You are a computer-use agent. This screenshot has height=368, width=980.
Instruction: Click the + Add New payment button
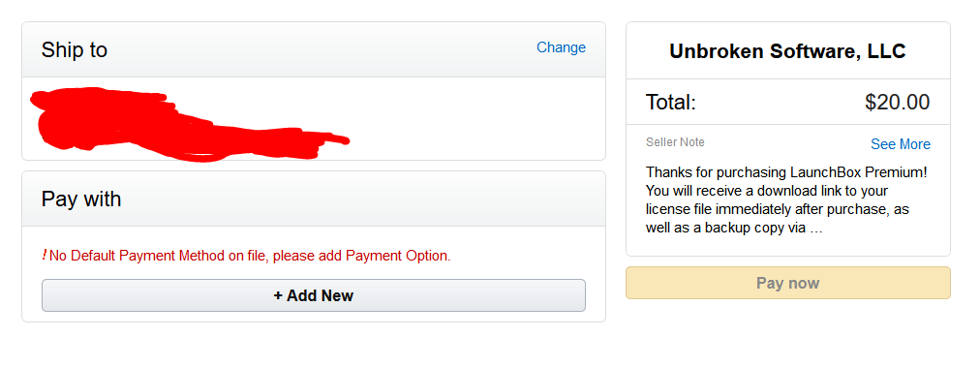[x=313, y=295]
